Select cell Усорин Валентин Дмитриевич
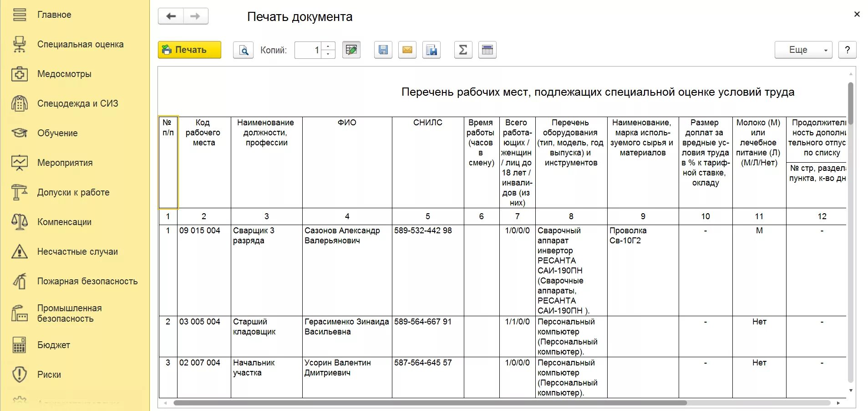This screenshot has width=868, height=411. click(347, 377)
